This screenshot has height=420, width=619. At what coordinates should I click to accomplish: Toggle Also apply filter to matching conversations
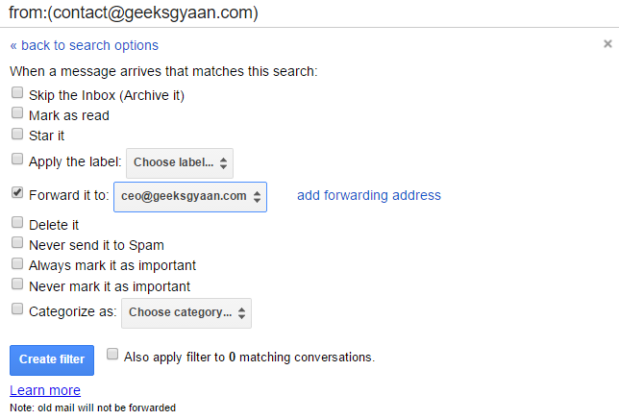[113, 354]
